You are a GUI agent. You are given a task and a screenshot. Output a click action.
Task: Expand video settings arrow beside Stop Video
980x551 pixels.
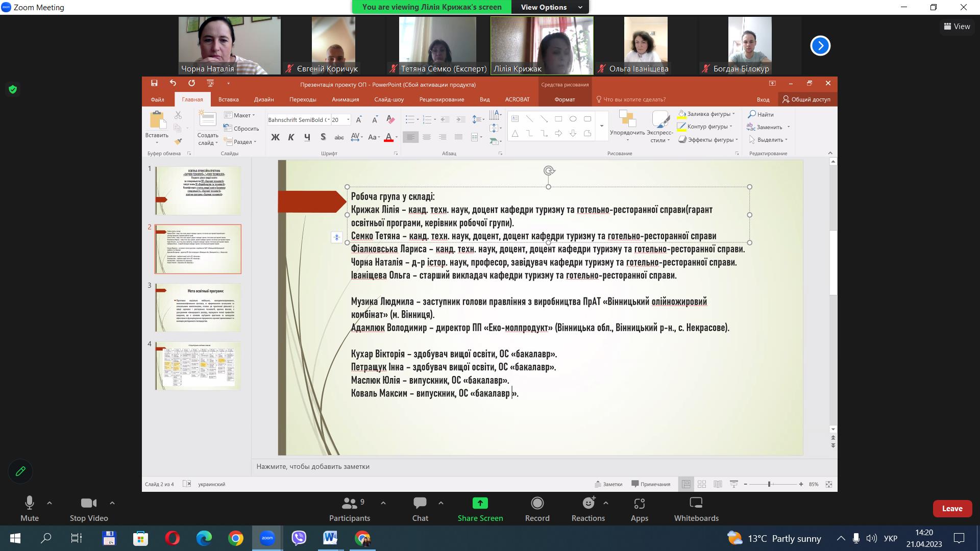[x=112, y=503]
